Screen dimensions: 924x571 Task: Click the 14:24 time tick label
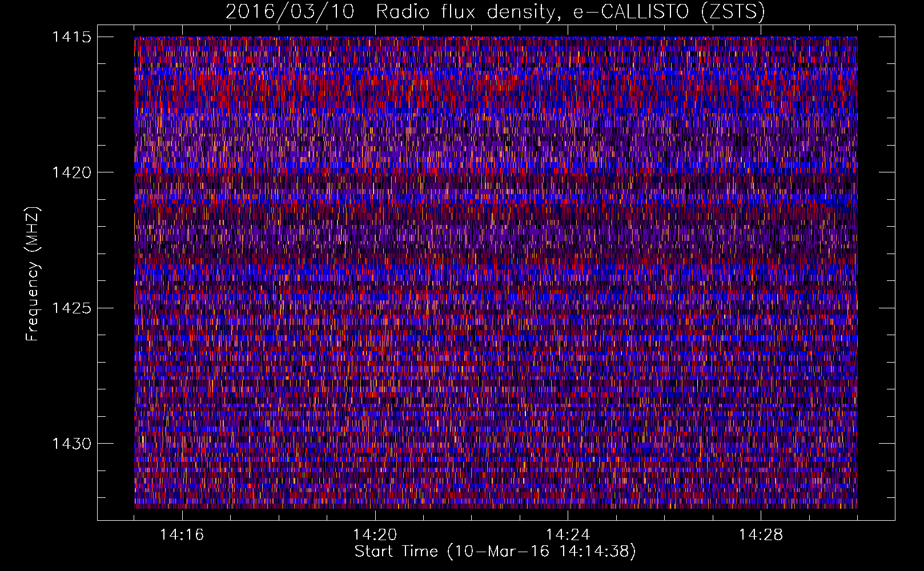coord(568,535)
